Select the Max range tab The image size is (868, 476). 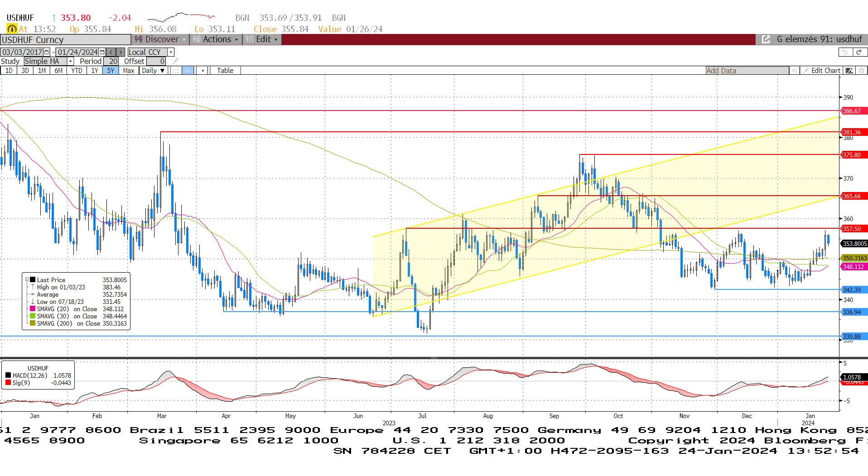click(129, 71)
